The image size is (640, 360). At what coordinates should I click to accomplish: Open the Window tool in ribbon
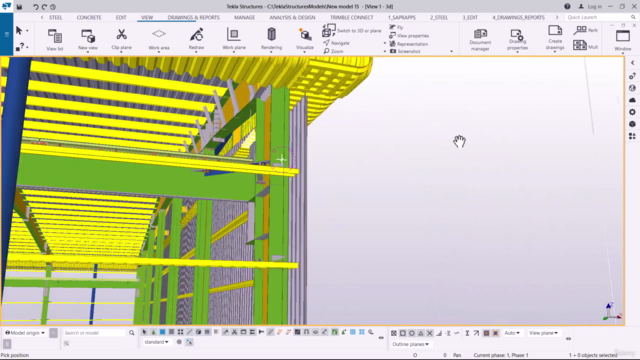pyautogui.click(x=623, y=40)
